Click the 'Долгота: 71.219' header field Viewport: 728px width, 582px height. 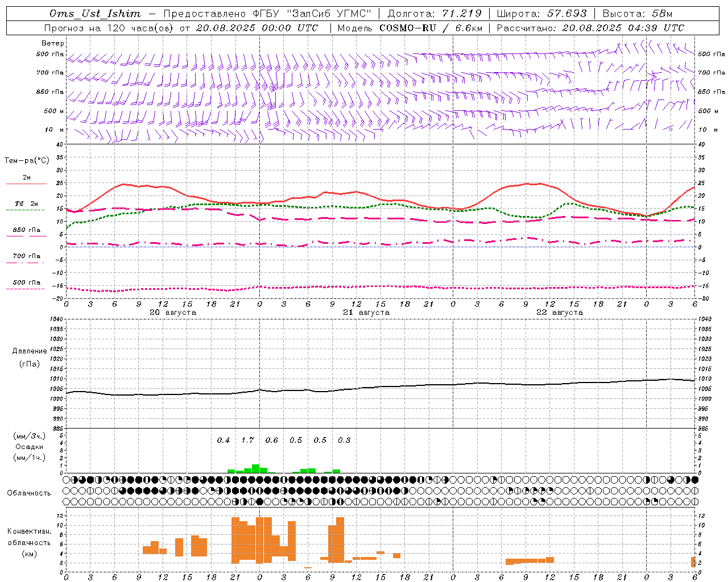tap(435, 14)
